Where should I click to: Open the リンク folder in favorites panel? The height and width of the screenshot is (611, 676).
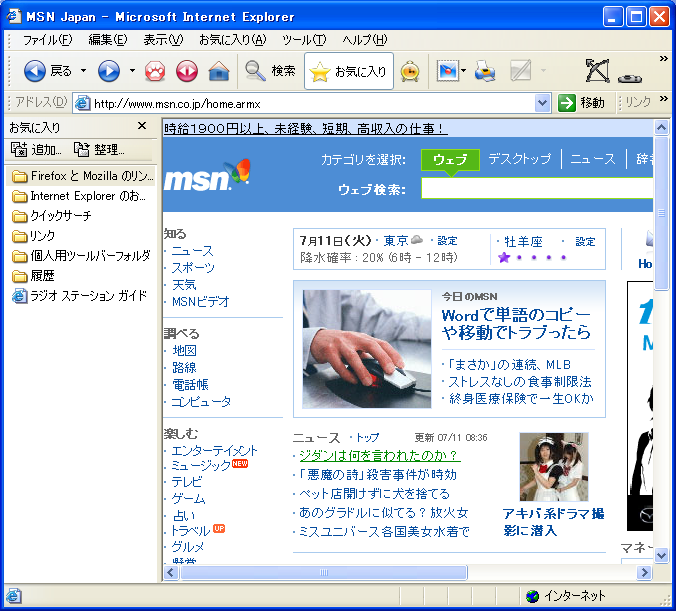(33, 236)
